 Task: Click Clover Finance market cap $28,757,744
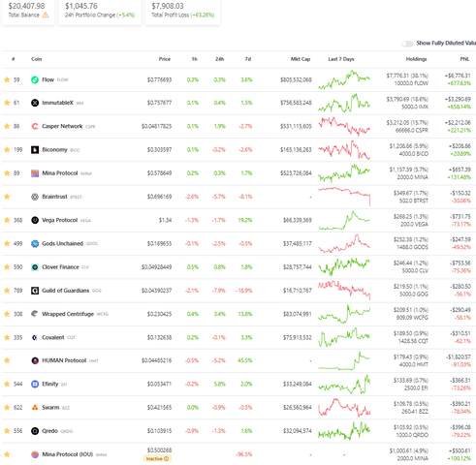click(x=298, y=267)
